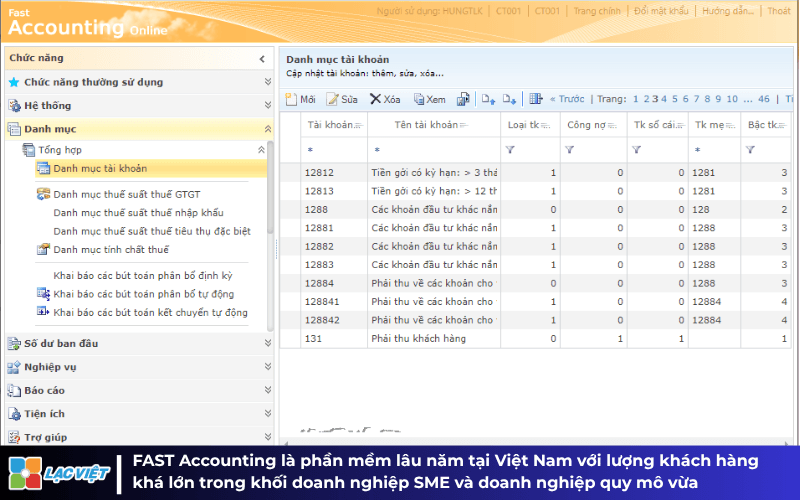Open Danh mục thuế suất thuế nhập khẩu
800x500 pixels.
point(138,213)
